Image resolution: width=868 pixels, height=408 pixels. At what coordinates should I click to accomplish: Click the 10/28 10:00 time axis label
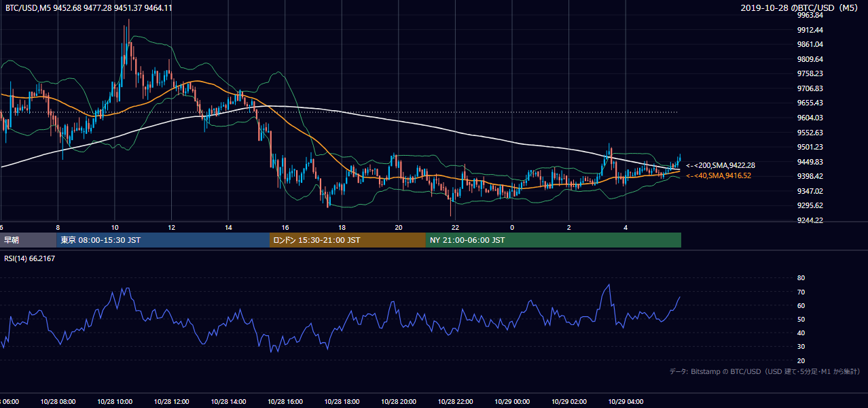pos(115,402)
